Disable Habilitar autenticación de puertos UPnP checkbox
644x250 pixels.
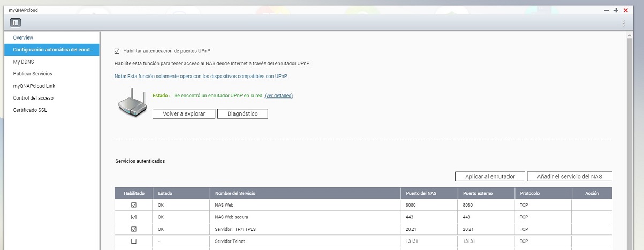click(x=117, y=51)
